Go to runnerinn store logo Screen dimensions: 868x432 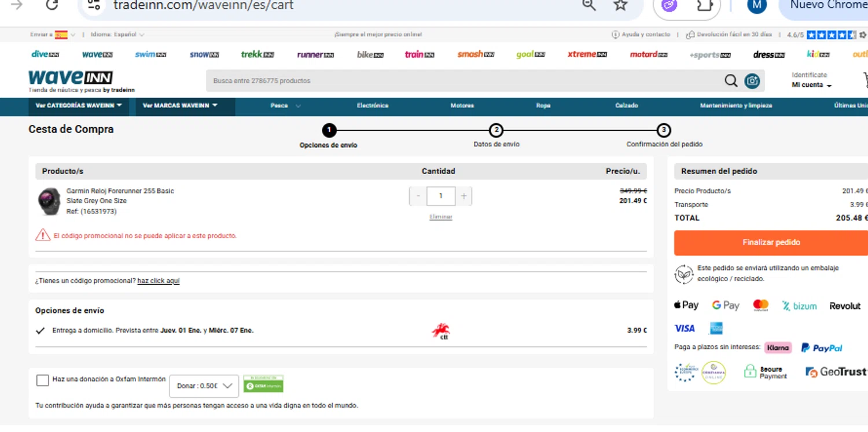(315, 54)
